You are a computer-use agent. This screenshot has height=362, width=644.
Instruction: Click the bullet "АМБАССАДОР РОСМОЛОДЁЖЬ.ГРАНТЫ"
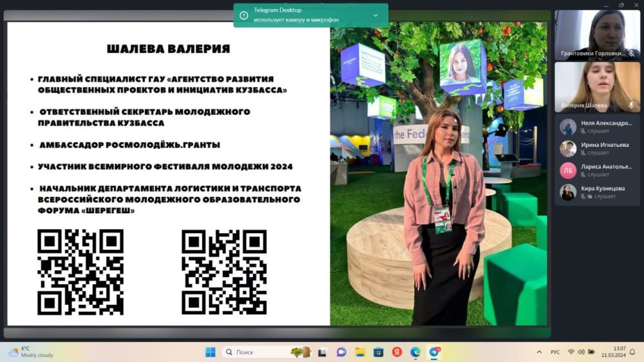[x=129, y=145]
